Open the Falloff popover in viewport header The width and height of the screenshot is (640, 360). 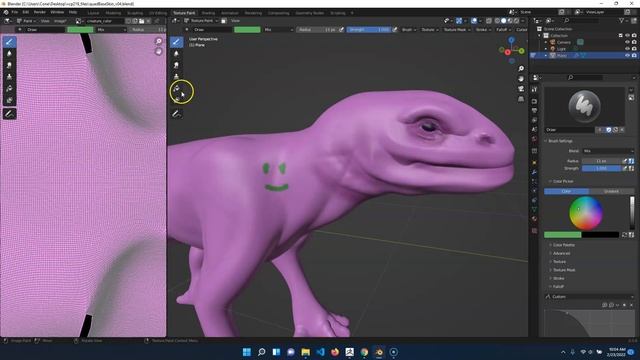point(504,30)
